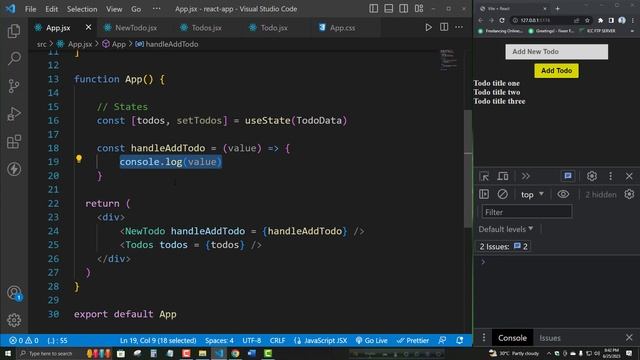Screen dimensions: 640x360
Task: Open the top JavaScript context dropdown
Action: (x=532, y=195)
